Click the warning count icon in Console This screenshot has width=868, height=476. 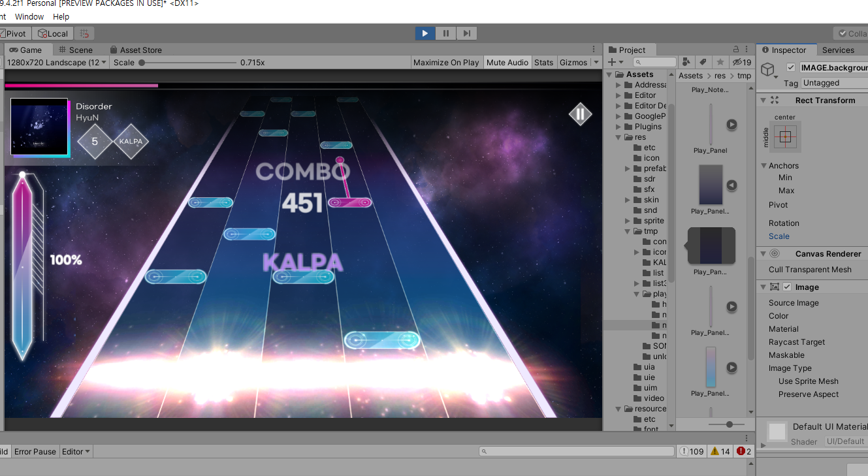pyautogui.click(x=720, y=451)
